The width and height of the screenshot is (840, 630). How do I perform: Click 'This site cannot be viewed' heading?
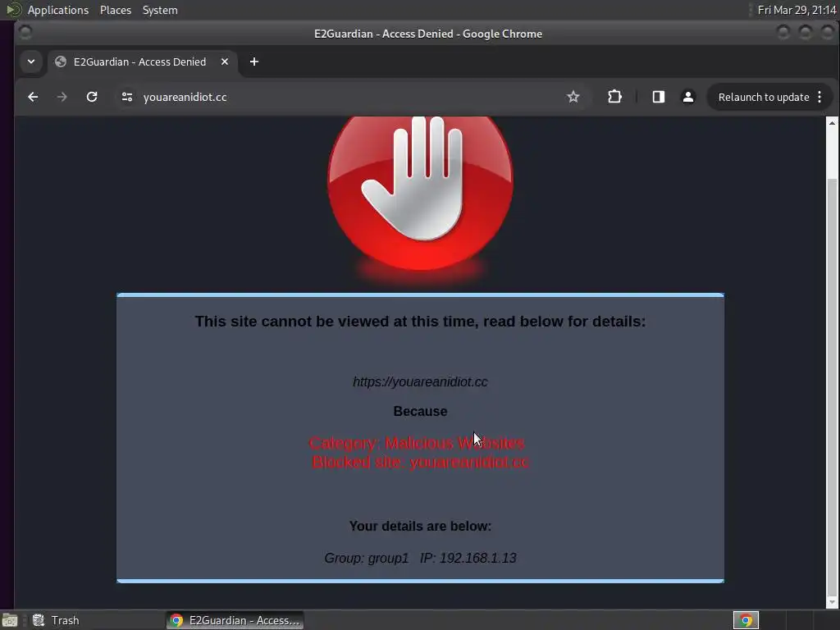420,322
